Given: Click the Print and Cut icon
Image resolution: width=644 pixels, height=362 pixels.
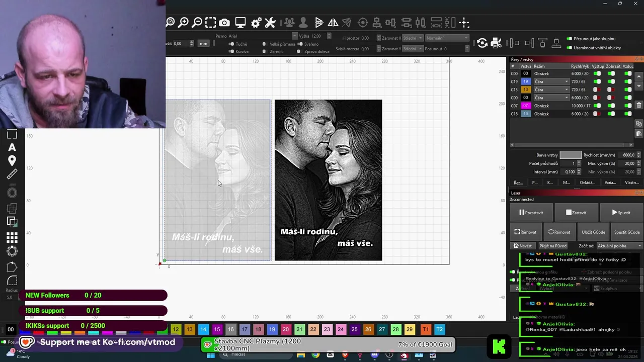Looking at the screenshot, I should [496, 43].
